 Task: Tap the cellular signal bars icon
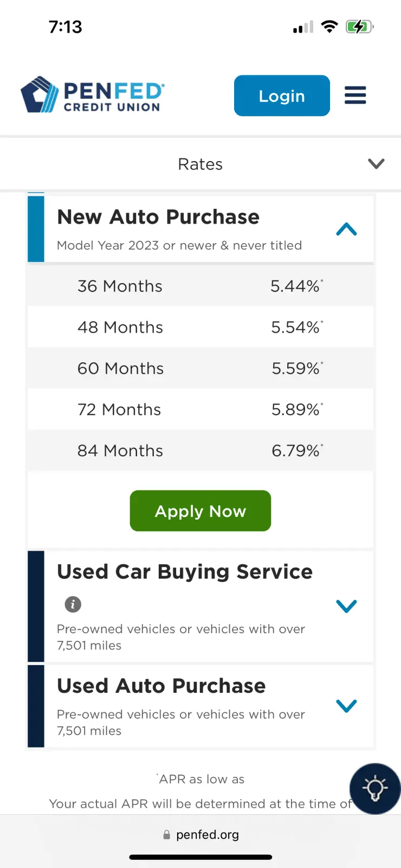[303, 27]
